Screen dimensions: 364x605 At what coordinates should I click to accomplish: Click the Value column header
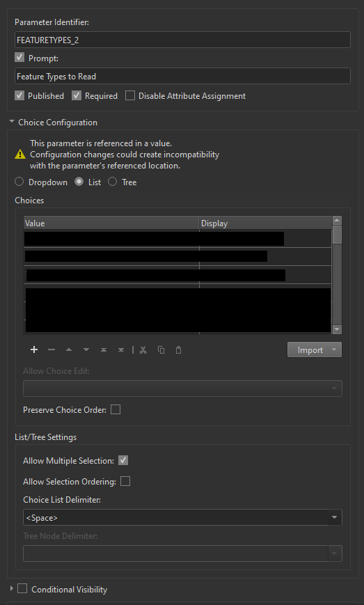pyautogui.click(x=111, y=223)
